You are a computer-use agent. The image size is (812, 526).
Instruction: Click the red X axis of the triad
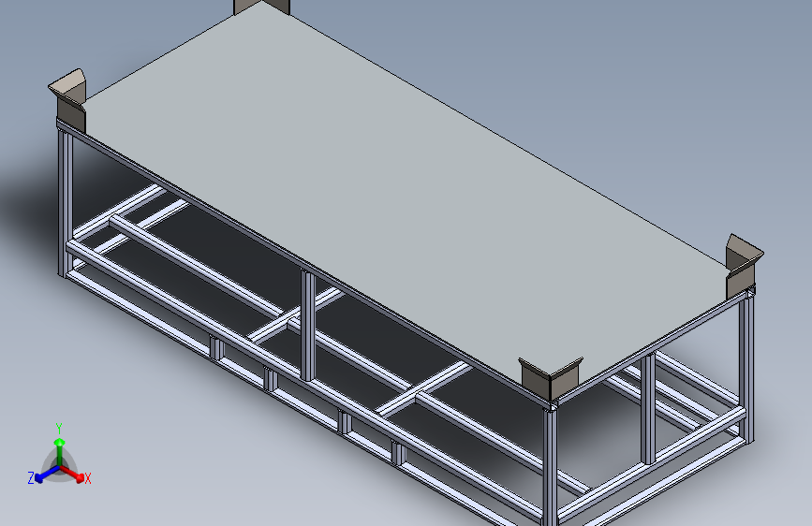pos(74,474)
